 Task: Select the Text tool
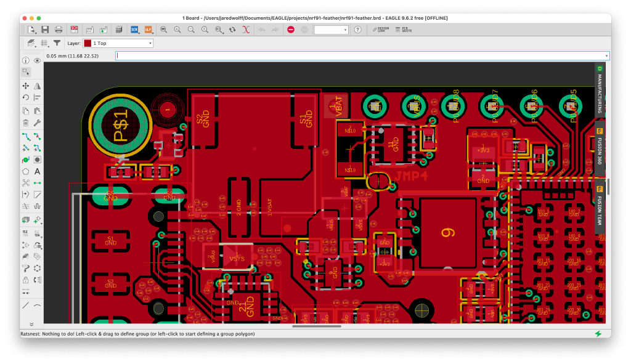tap(38, 171)
